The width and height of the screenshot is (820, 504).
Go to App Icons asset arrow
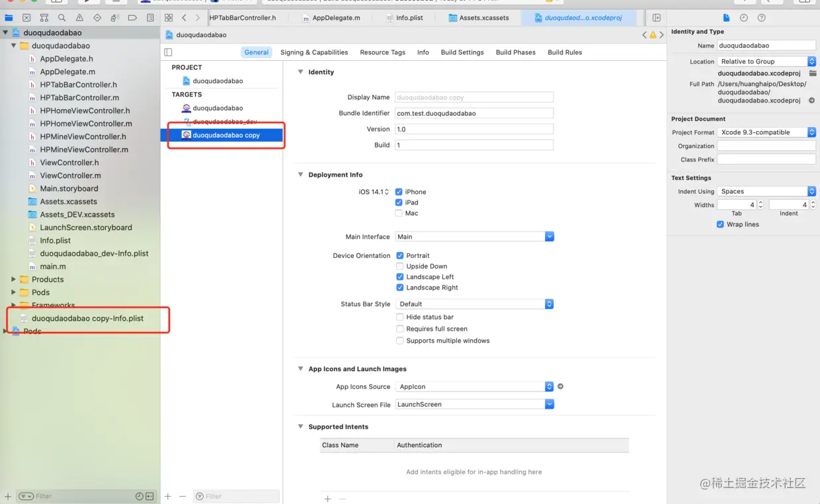[x=560, y=386]
